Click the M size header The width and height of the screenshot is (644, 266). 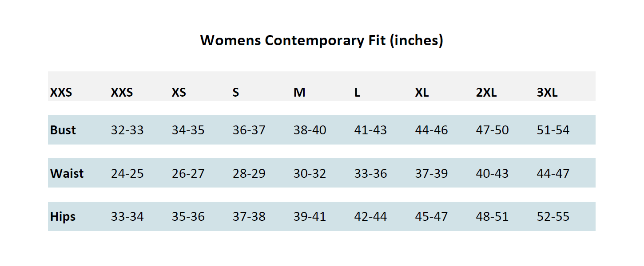point(299,93)
